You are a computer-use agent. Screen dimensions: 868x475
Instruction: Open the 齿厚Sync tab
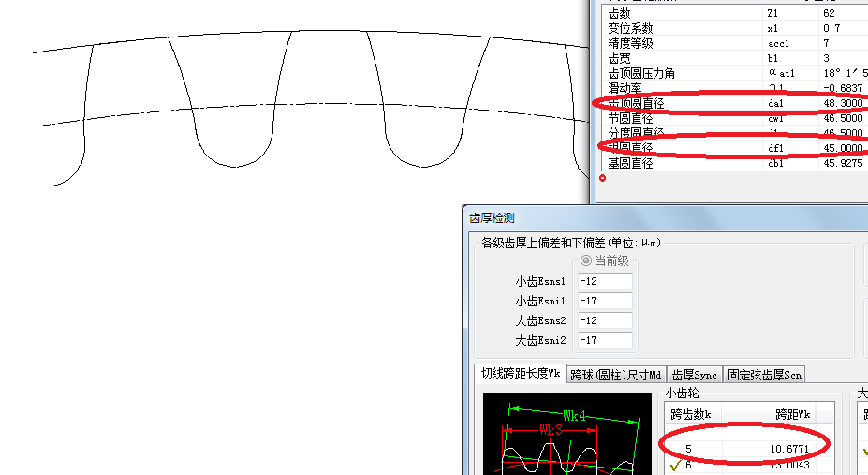coord(694,375)
